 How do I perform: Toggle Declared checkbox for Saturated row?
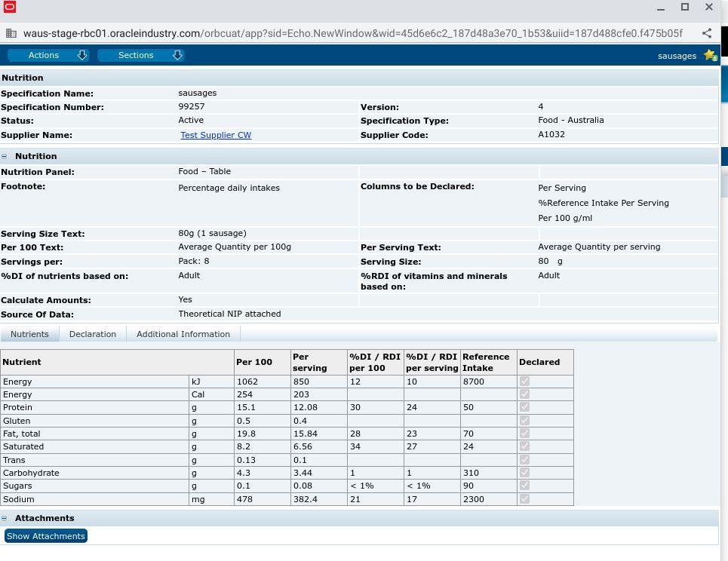point(524,446)
